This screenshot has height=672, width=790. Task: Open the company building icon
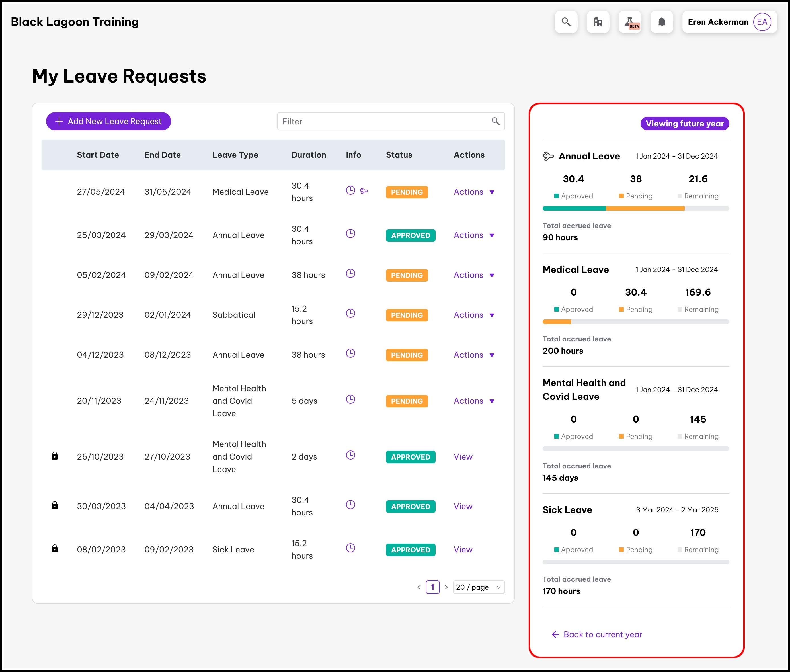coord(598,22)
